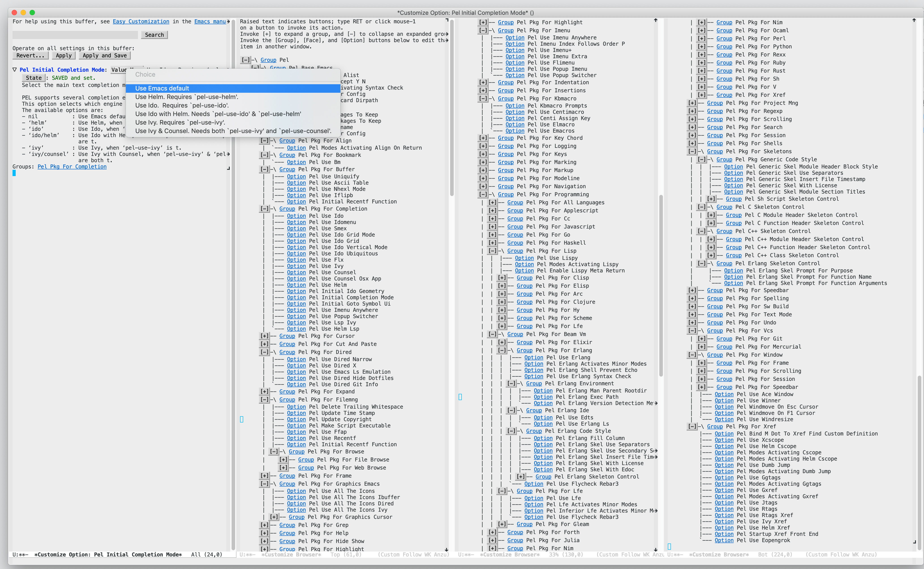Image resolution: width=924 pixels, height=569 pixels.
Task: Open Option link for Pel Use Ivy
Action: [x=296, y=266]
